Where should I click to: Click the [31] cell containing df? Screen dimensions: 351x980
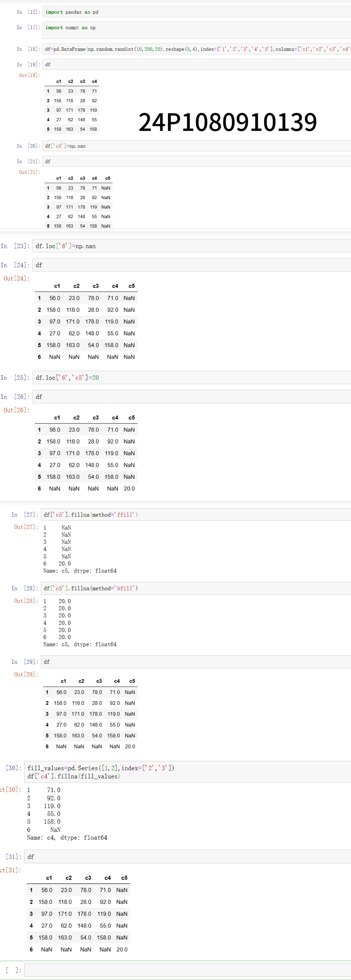[x=188, y=857]
